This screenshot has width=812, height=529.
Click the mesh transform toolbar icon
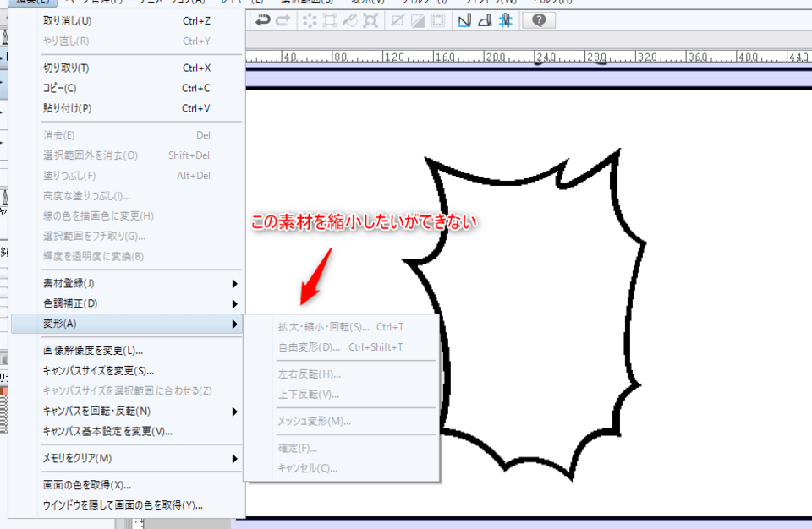pos(370,20)
